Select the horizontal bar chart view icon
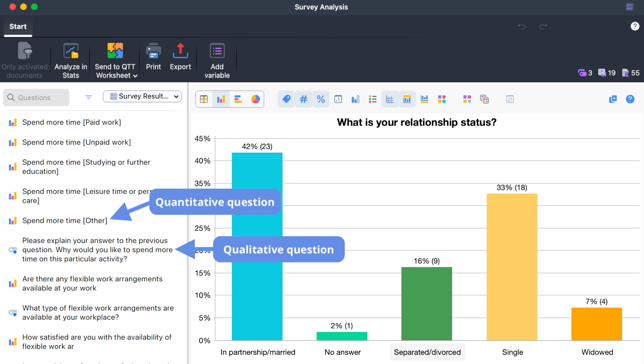The height and width of the screenshot is (364, 644). [238, 99]
